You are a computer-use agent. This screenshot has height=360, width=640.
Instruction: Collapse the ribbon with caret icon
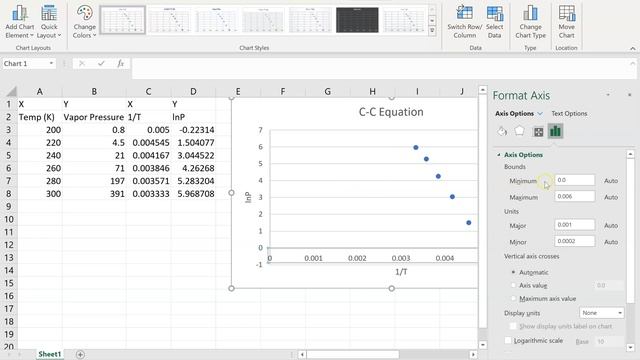(x=633, y=48)
